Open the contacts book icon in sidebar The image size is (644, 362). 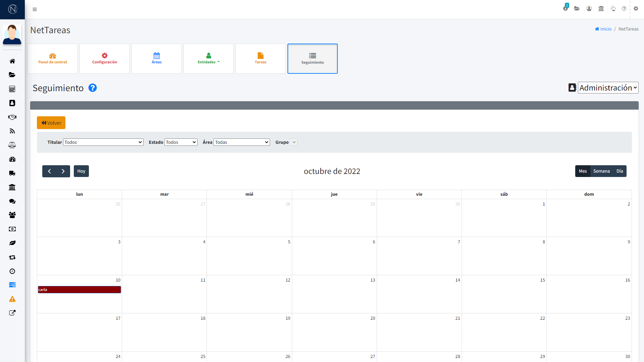tap(12, 103)
